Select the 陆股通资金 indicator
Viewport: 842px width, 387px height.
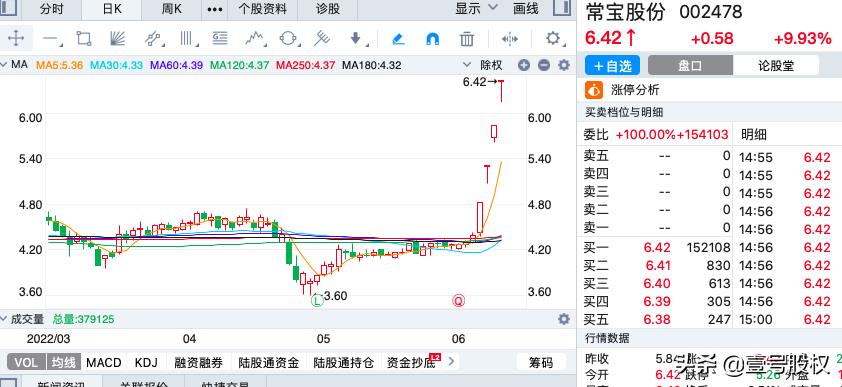click(x=268, y=362)
